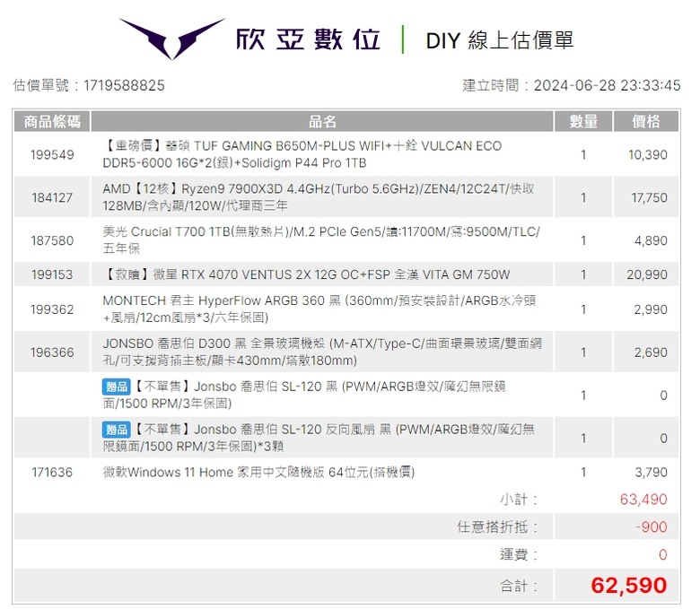Click product code 199362
This screenshot has height=609, width=700.
tap(52, 309)
